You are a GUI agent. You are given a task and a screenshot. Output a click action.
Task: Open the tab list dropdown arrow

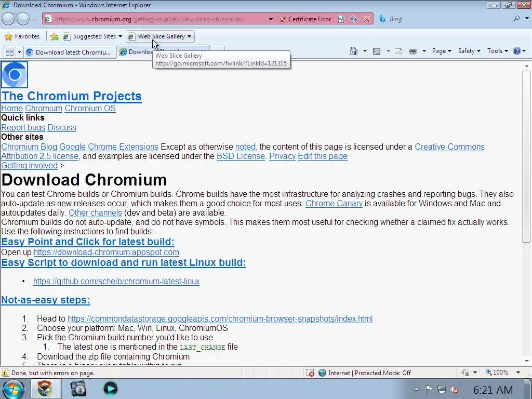point(19,52)
